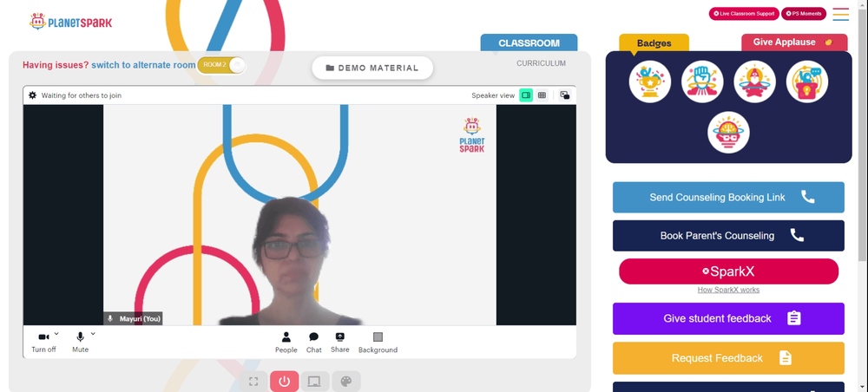
Task: Open the Chat panel
Action: (x=314, y=343)
